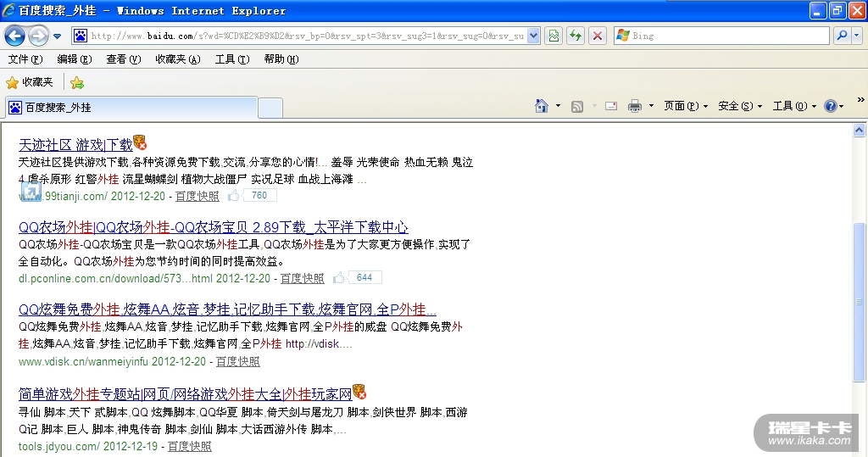Click the Home icon in command bar
Viewport: 868px width, 457px height.
(x=542, y=106)
